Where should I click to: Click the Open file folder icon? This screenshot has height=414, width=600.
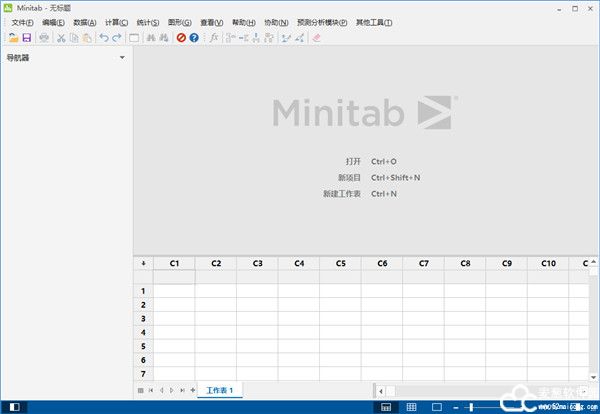click(13, 37)
